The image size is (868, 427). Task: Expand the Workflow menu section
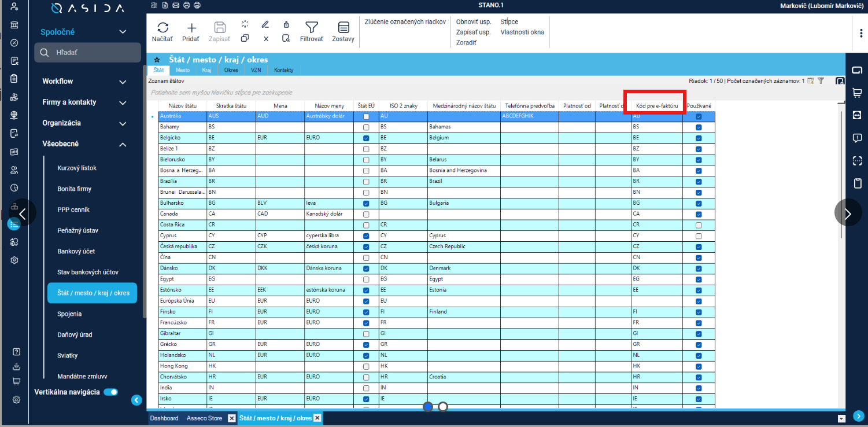[84, 82]
